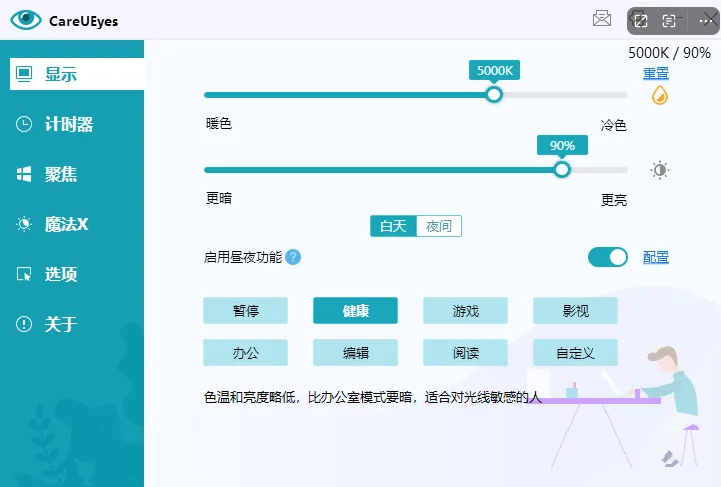Click the text-scan icon in the gray overlay
Image resolution: width=721 pixels, height=487 pixels.
coord(669,21)
